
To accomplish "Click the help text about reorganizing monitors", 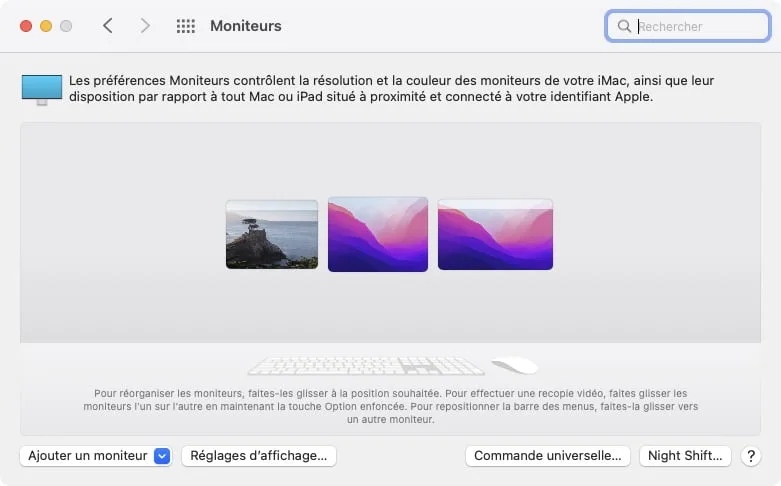I will (390, 406).
